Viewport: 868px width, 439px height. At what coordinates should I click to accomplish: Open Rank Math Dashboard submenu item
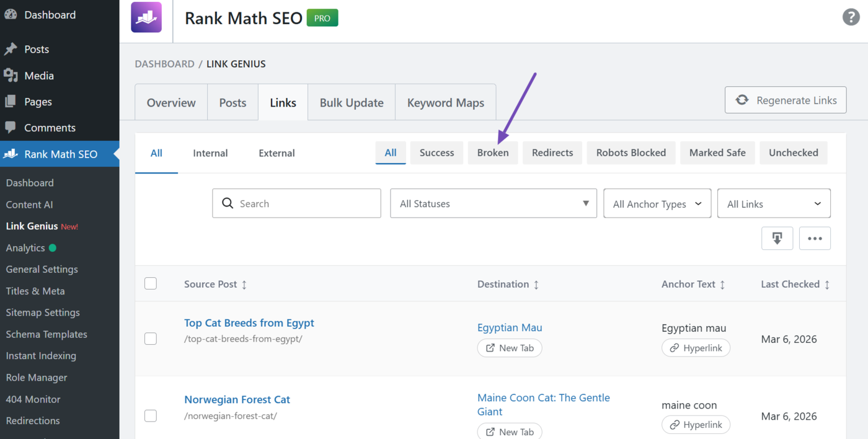pos(30,183)
